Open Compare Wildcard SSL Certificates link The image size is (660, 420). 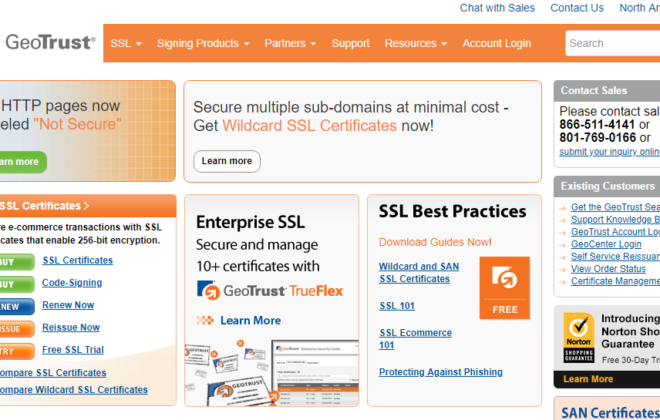(74, 390)
